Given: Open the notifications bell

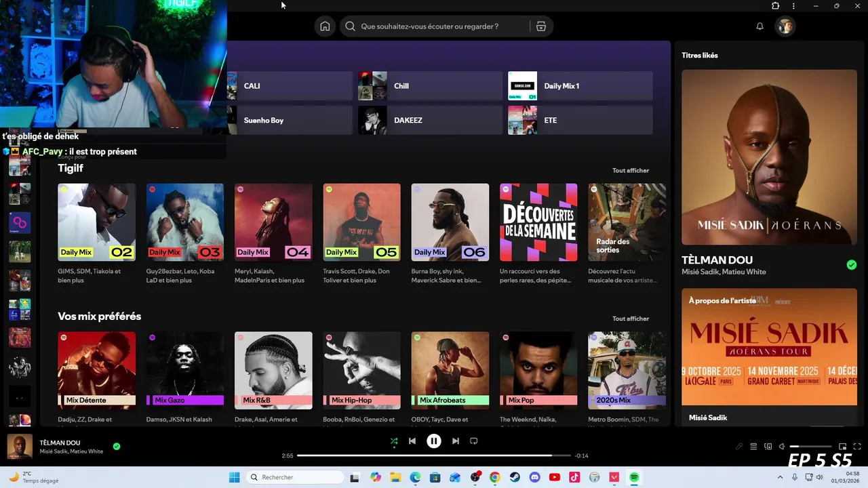Looking at the screenshot, I should [x=759, y=26].
